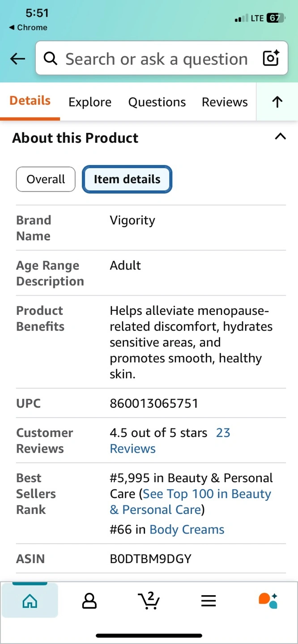298x644 pixels.
Task: Open the Body Creams category link
Action: click(x=187, y=530)
